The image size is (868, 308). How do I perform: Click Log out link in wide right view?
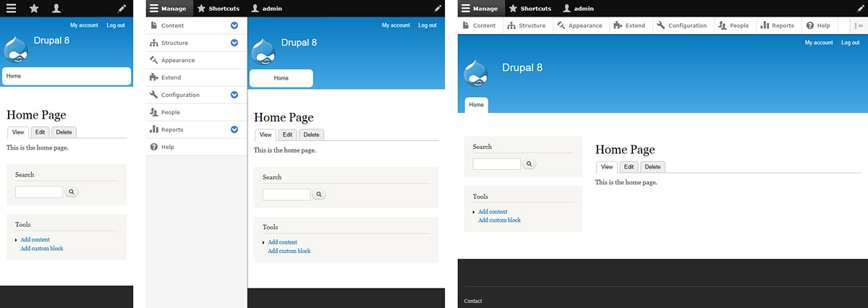click(850, 43)
